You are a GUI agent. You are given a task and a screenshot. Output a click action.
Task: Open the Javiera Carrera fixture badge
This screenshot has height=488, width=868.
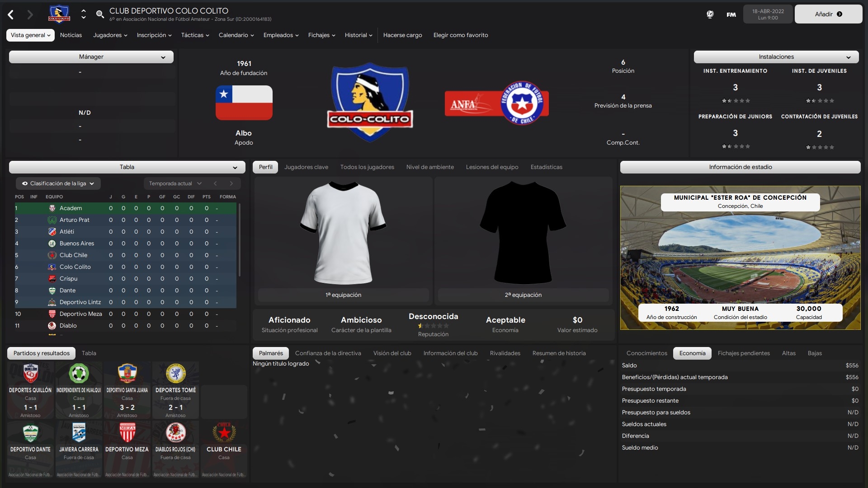[79, 433]
